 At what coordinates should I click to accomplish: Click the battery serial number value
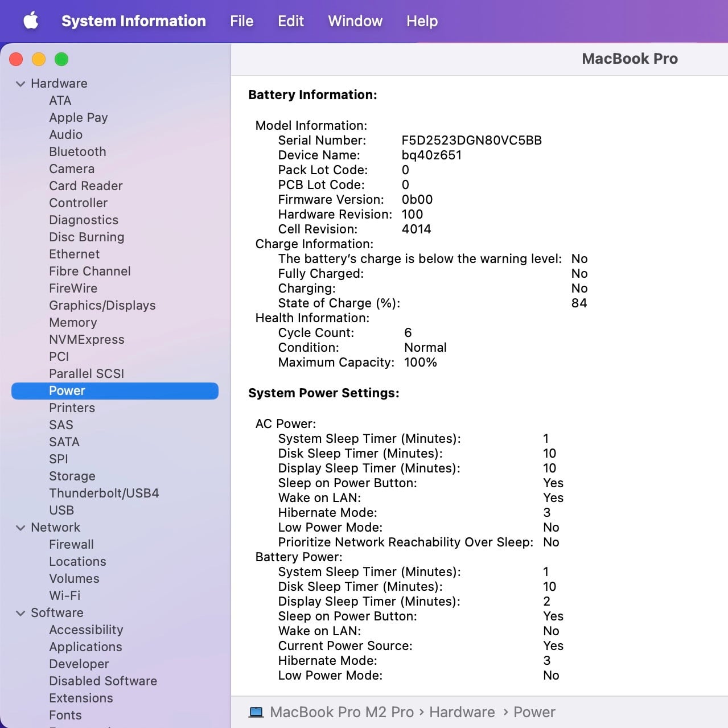click(471, 140)
